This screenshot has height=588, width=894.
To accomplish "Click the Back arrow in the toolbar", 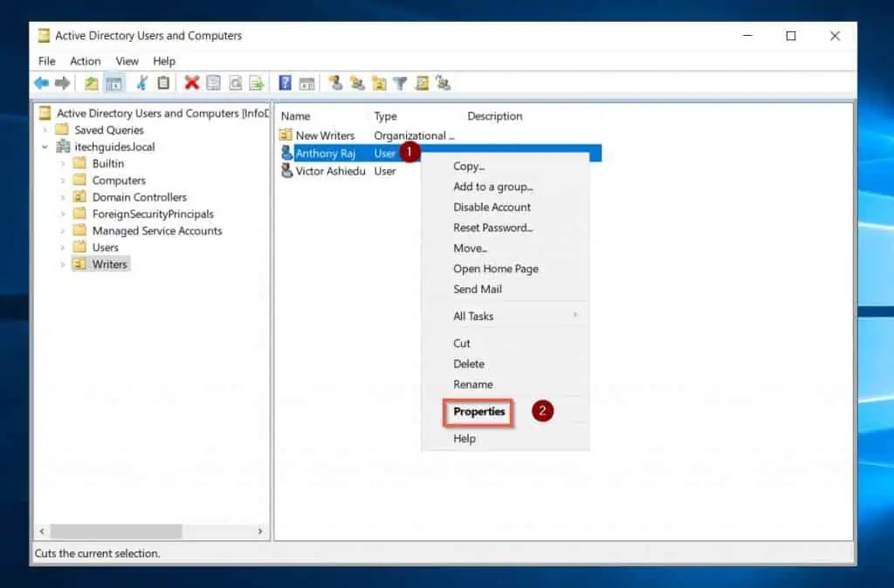I will coord(41,83).
